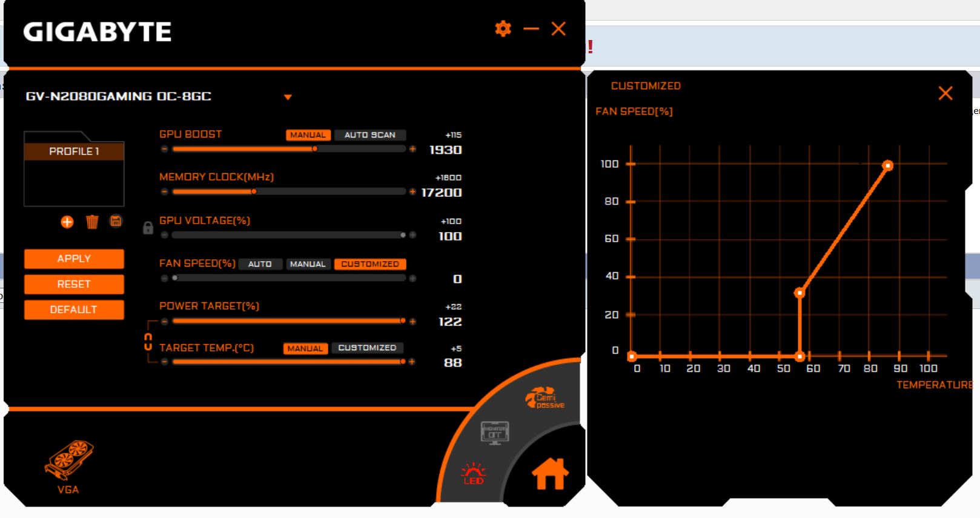
Task: Save profile with the floppy disk icon
Action: (116, 221)
